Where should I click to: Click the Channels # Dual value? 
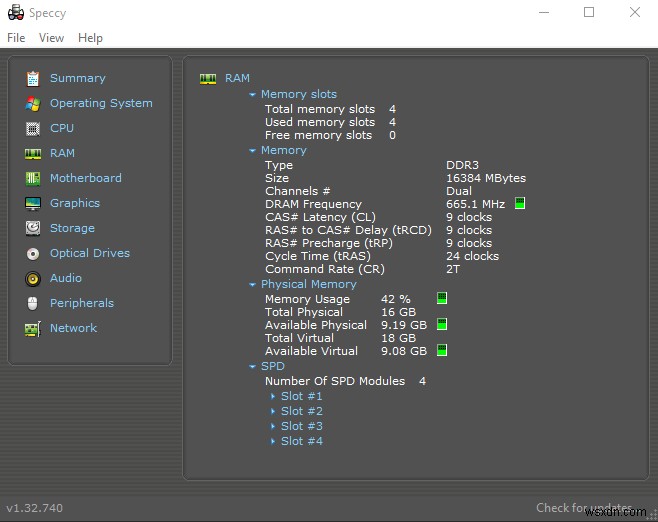(x=459, y=191)
